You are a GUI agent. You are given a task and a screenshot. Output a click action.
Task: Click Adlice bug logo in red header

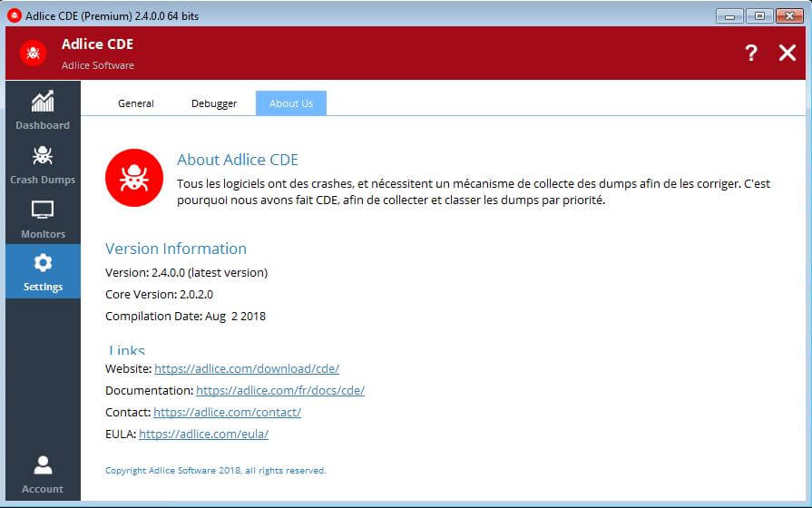pos(34,54)
